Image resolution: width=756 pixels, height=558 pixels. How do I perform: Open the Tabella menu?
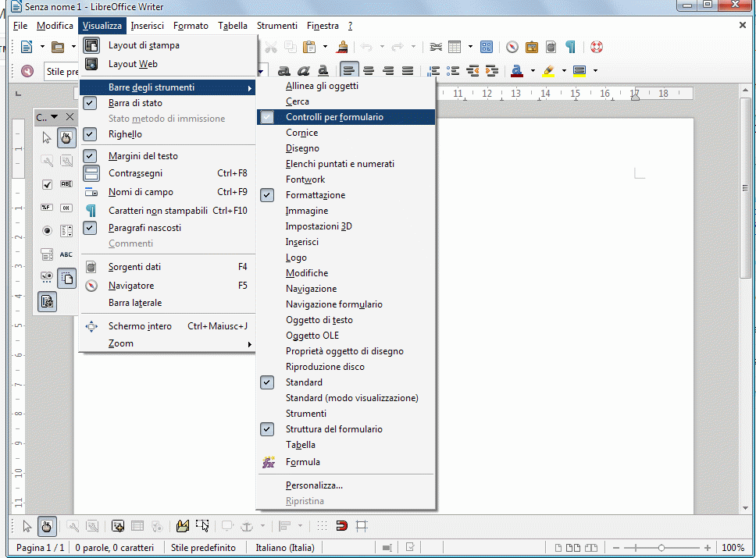point(233,25)
